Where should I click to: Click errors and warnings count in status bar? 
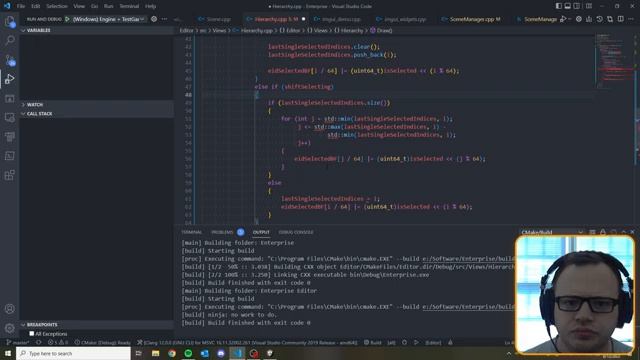coord(58,342)
